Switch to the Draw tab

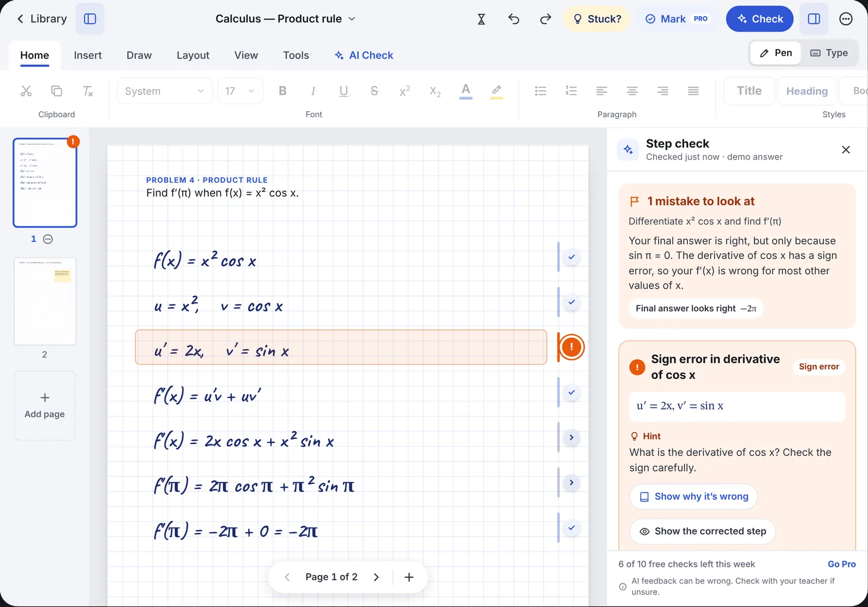coord(139,55)
